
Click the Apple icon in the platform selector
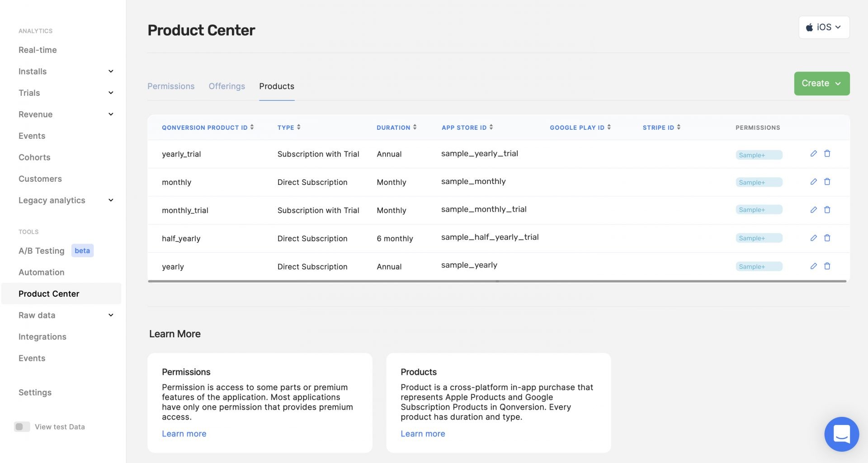tap(810, 27)
